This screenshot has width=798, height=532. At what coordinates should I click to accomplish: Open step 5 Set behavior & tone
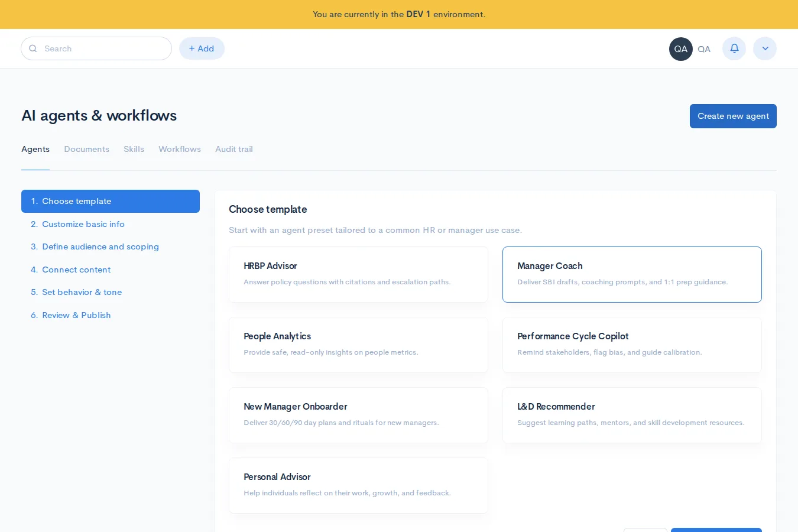coord(82,292)
